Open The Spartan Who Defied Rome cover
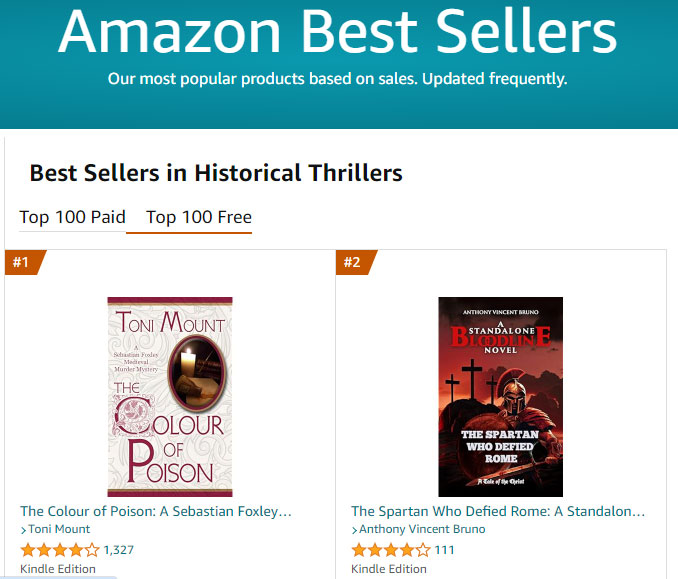Screen dimensions: 678x579 coord(500,396)
